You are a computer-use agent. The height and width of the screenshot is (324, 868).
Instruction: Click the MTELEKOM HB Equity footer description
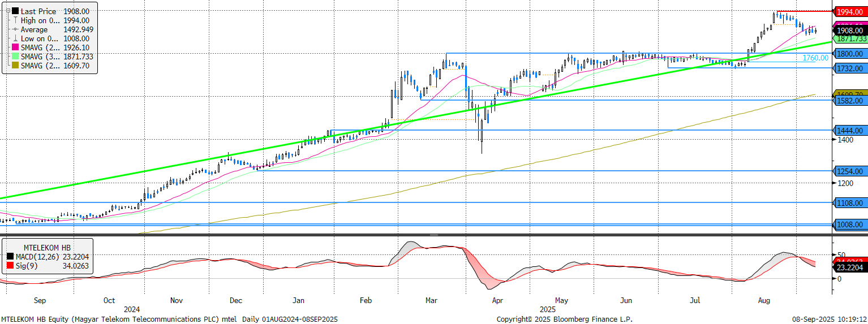[x=169, y=319]
